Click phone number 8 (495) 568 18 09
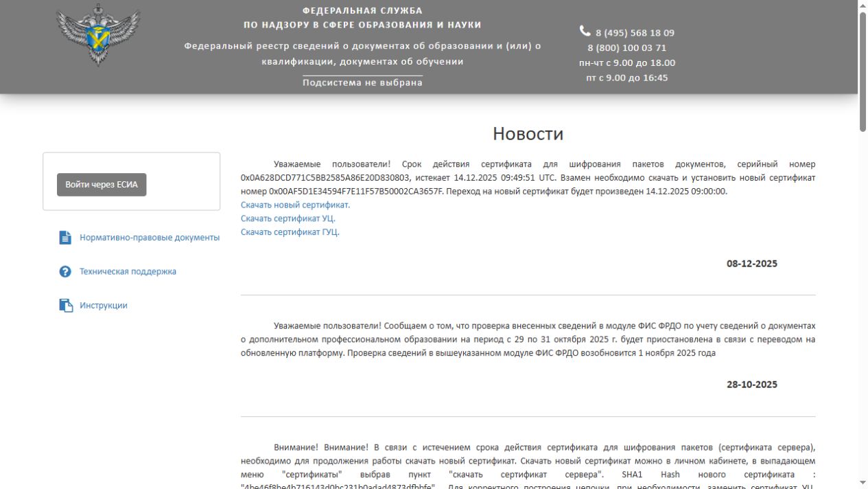This screenshot has width=868, height=489. point(635,33)
